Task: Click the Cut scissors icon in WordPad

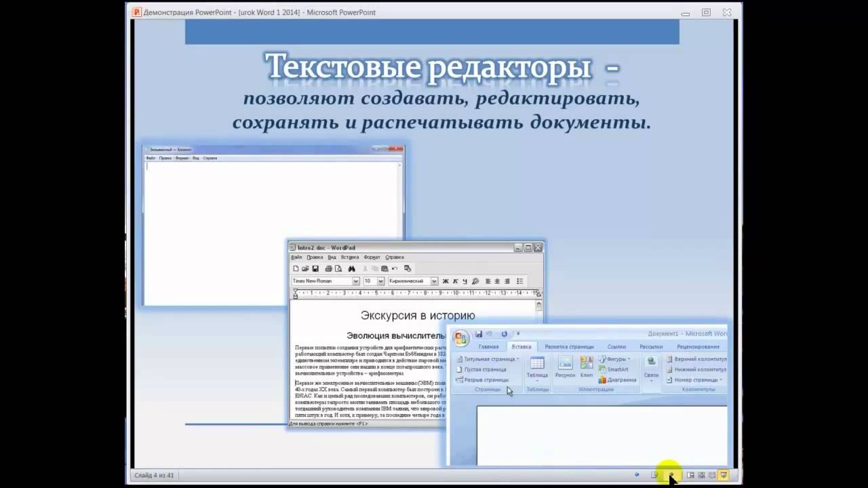Action: point(365,268)
